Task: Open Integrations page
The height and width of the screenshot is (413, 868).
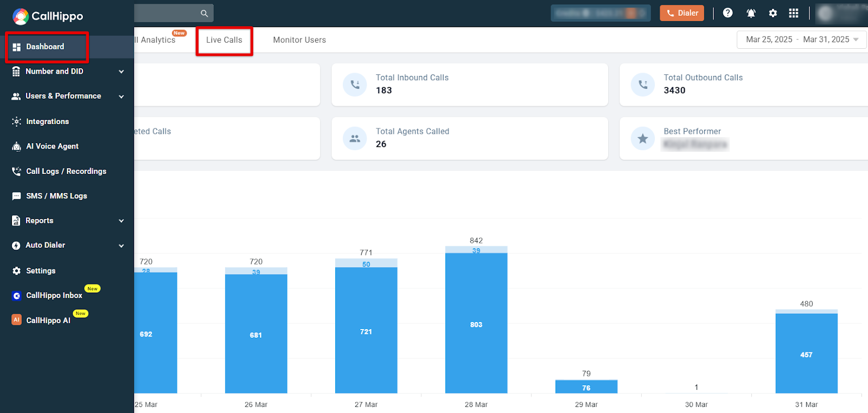Action: pos(47,121)
